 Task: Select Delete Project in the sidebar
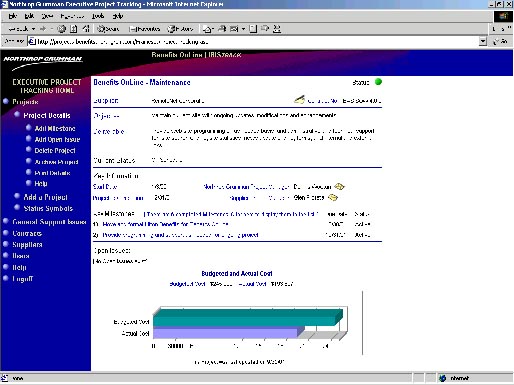(55, 151)
